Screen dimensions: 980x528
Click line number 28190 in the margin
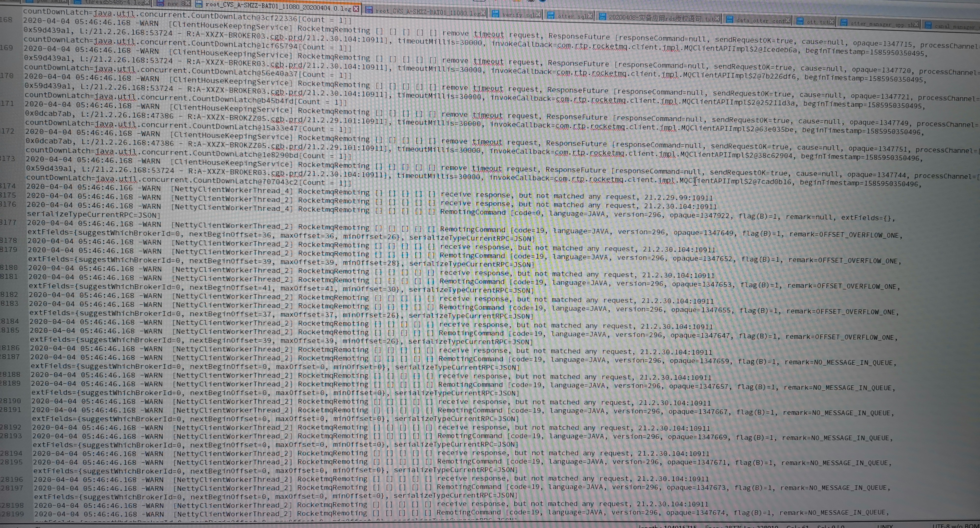[11, 401]
